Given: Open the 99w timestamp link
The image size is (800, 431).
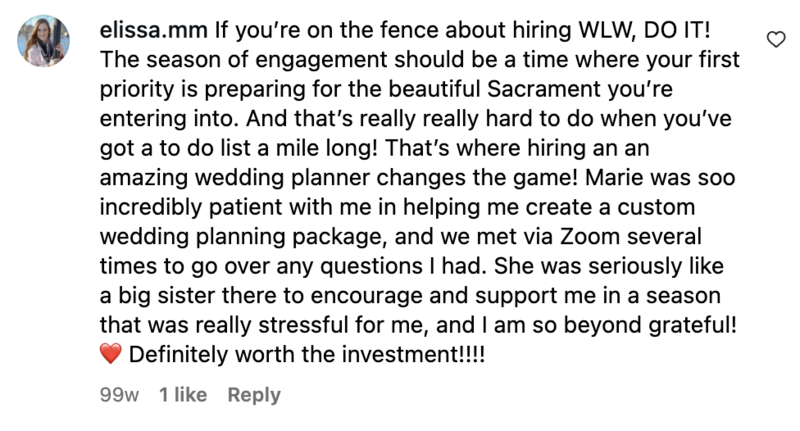Looking at the screenshot, I should coord(121,395).
